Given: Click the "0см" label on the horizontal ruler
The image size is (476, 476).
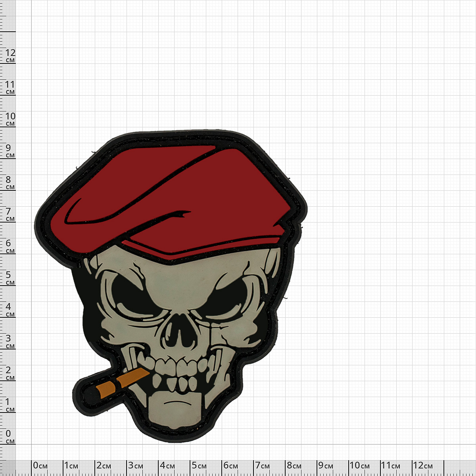Looking at the screenshot, I should click(x=40, y=466).
